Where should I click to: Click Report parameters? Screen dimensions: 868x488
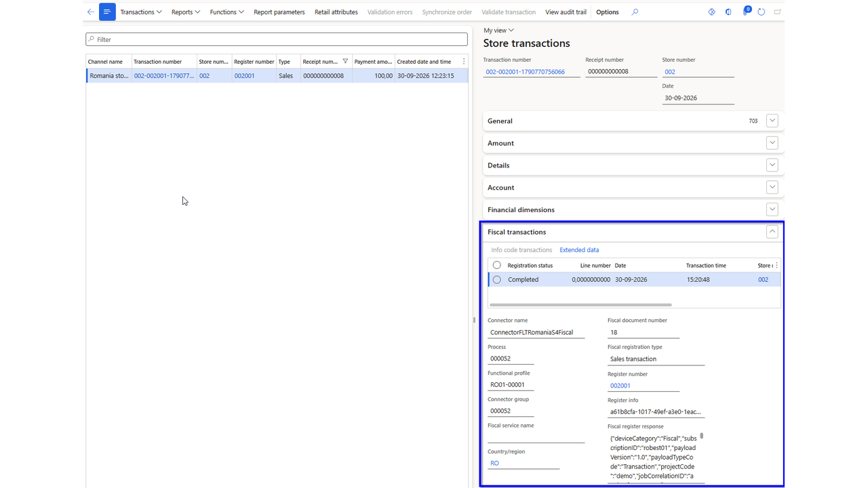279,12
